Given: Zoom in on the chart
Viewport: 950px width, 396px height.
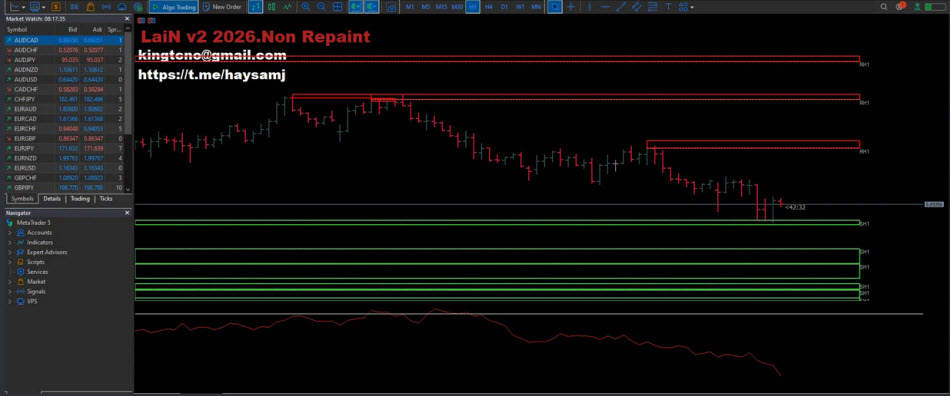Looking at the screenshot, I should pos(306,7).
